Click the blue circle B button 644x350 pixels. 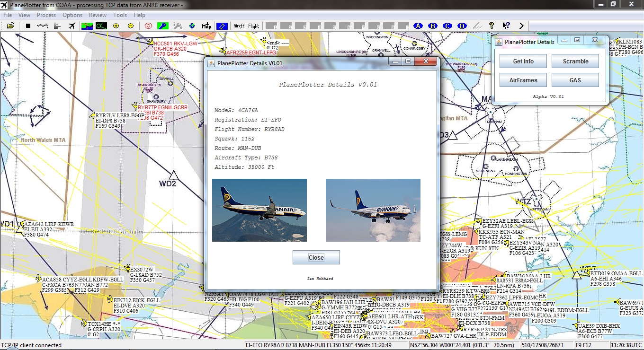click(x=433, y=26)
